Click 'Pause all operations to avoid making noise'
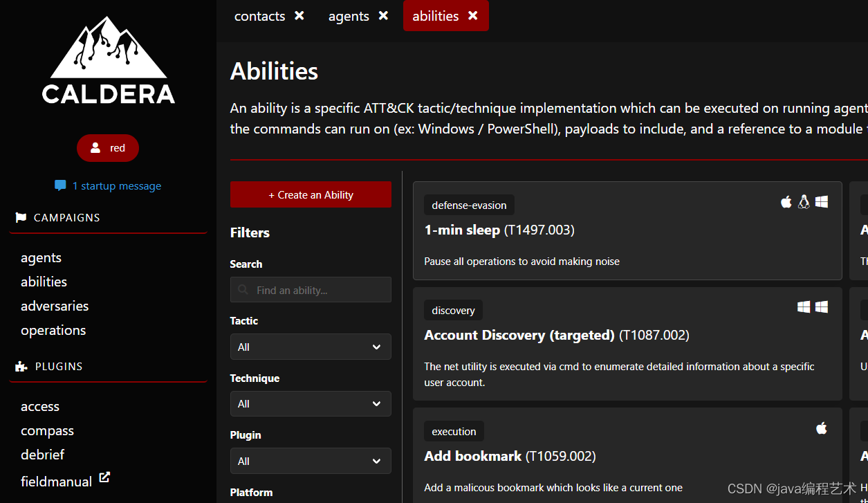This screenshot has width=868, height=503. point(521,262)
